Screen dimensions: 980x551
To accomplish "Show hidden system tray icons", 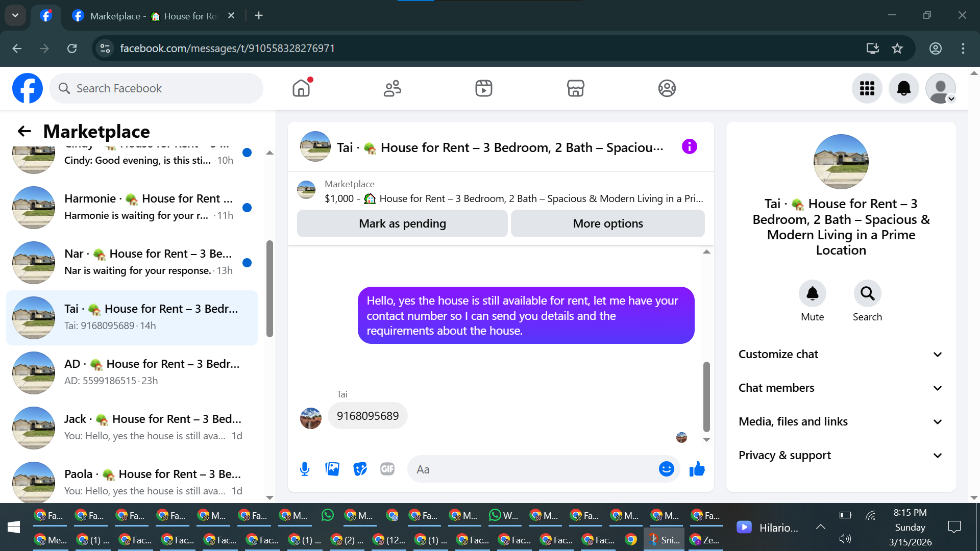I will [x=820, y=527].
